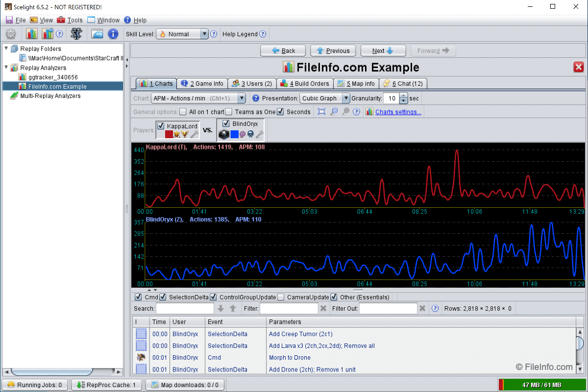Click KappaLord's wrench settings icon

tap(195, 134)
